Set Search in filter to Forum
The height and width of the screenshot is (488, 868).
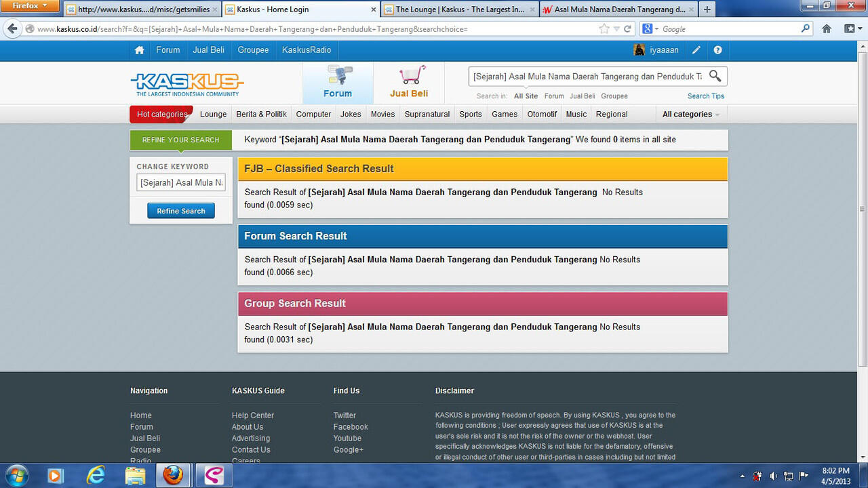[x=554, y=96]
